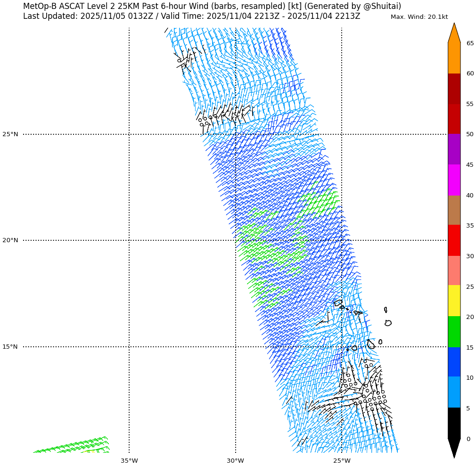Screen dimensions: 476x466
Task: Click the 25°W longitude label
Action: pos(342,461)
